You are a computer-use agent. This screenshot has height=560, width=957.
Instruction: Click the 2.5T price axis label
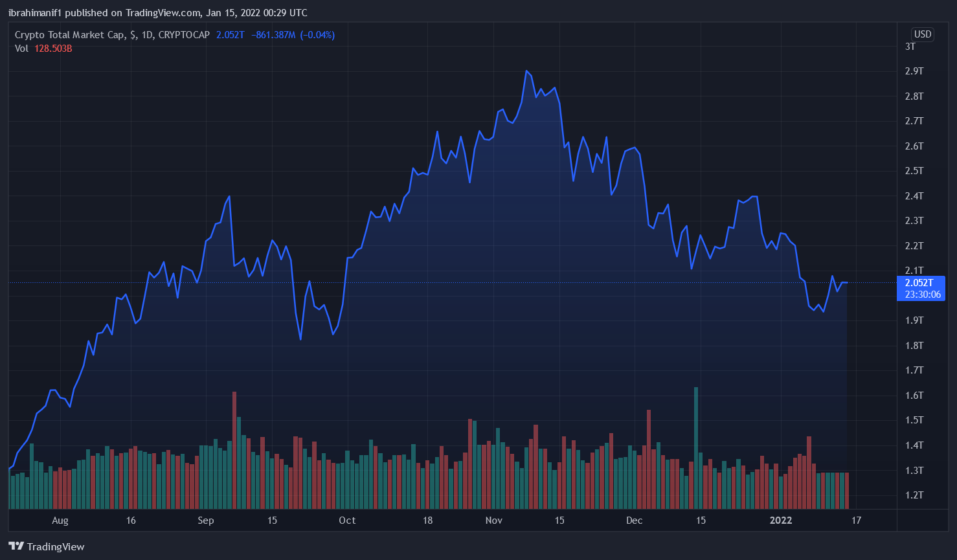click(914, 171)
